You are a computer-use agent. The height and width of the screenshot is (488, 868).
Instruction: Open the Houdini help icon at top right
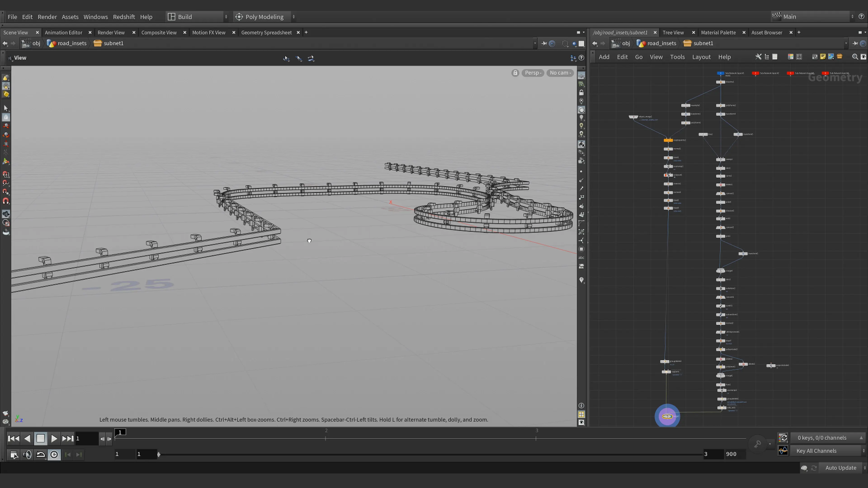(861, 16)
